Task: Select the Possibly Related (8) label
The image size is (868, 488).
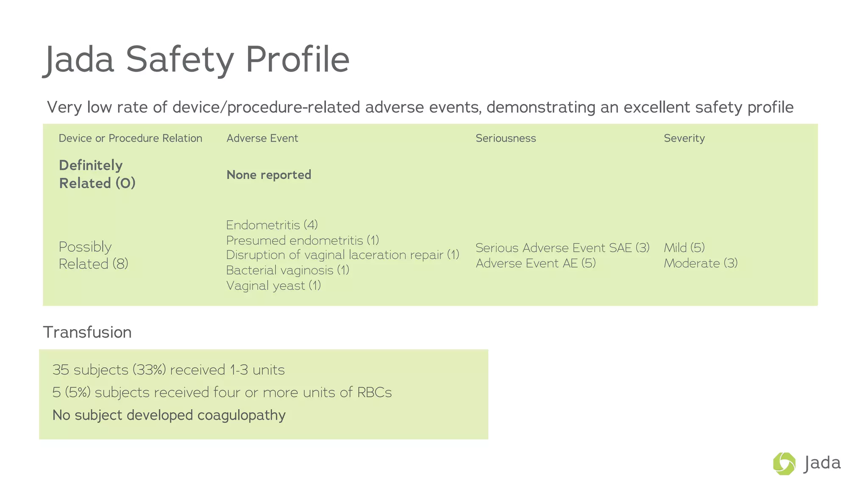Action: (x=93, y=255)
